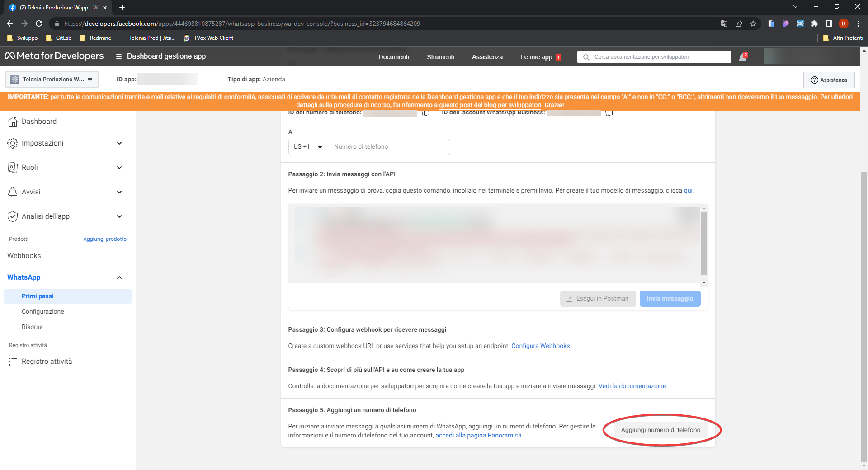Click the Aggiungi numero di telefono button
The height and width of the screenshot is (470, 868).
pyautogui.click(x=660, y=430)
